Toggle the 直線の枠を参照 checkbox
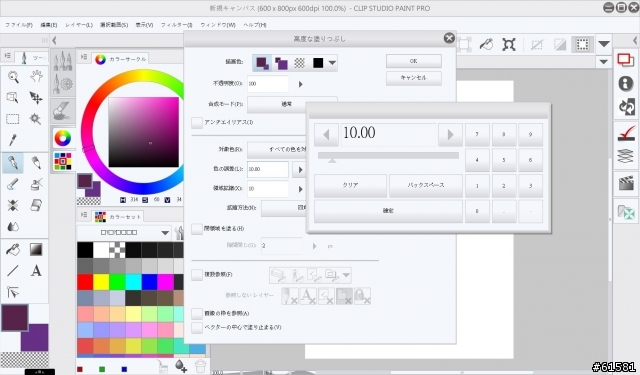The height and width of the screenshot is (375, 640). coord(197,313)
